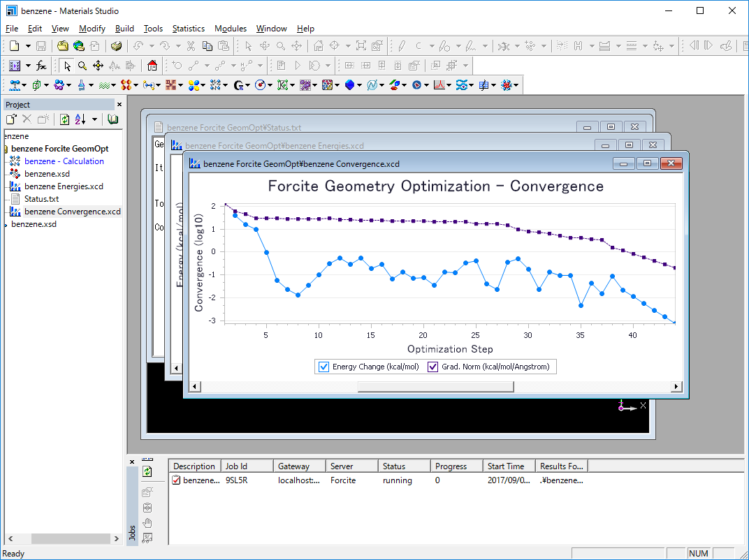
Task: Click the Zoom magnifier tool
Action: click(82, 66)
